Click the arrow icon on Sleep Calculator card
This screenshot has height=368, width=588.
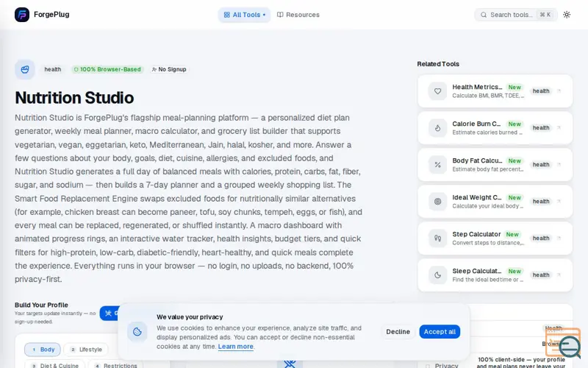[x=559, y=275]
